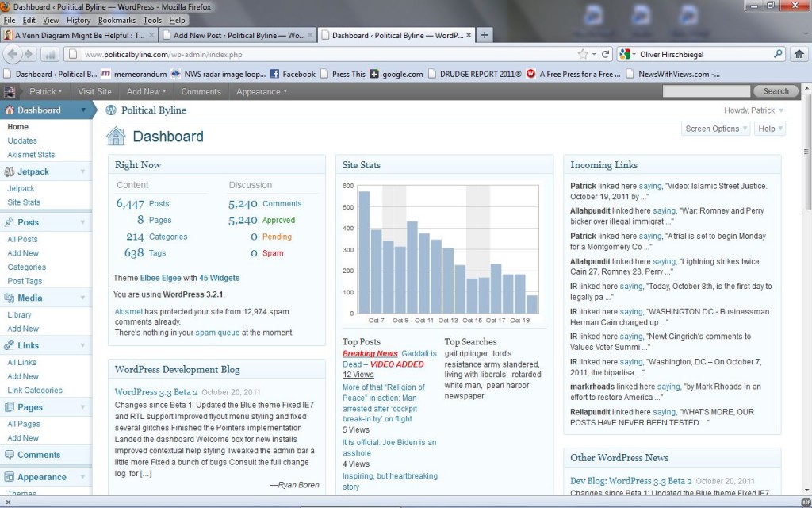Open the spam queue link

click(x=217, y=333)
